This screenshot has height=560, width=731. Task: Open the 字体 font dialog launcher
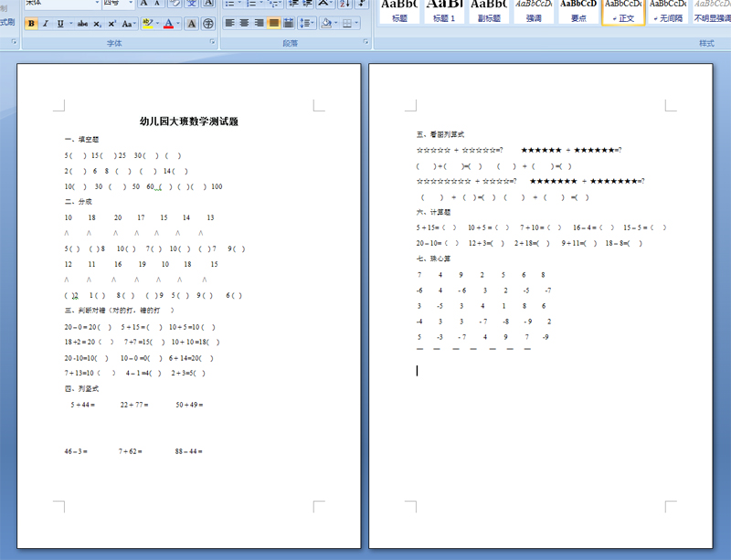213,42
